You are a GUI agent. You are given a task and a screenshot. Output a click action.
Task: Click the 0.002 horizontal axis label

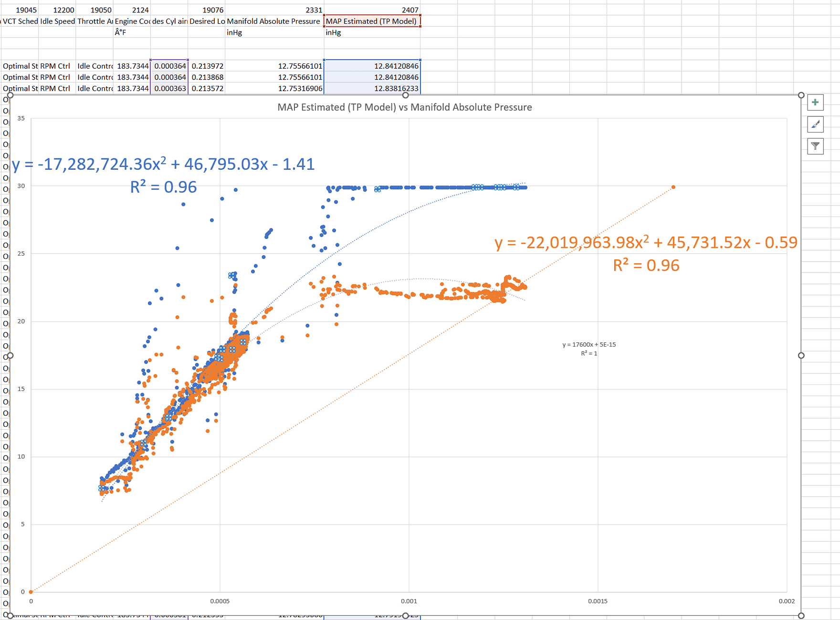pyautogui.click(x=787, y=601)
